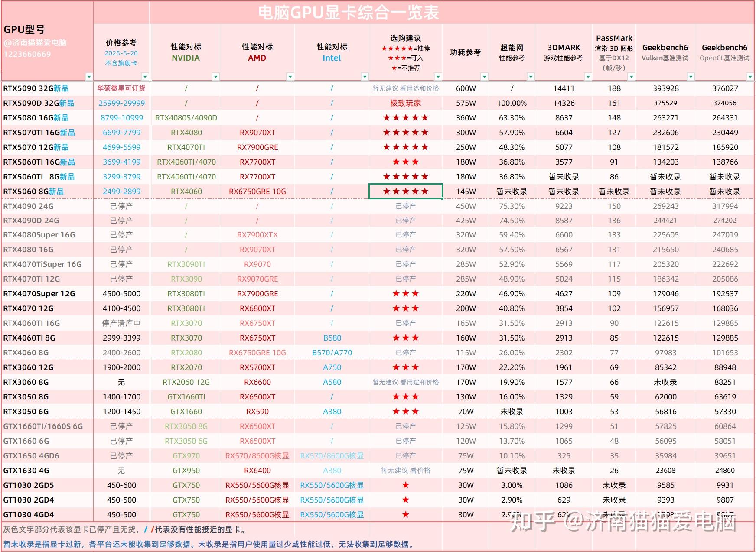Click the highlighted five-star cell in RTX5060 8G row
Screen dimensions: 756x552
pos(405,192)
